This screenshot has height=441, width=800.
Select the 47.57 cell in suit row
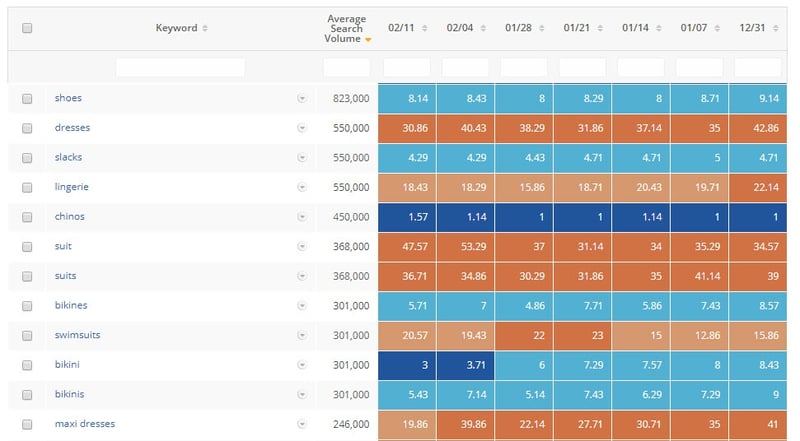407,247
